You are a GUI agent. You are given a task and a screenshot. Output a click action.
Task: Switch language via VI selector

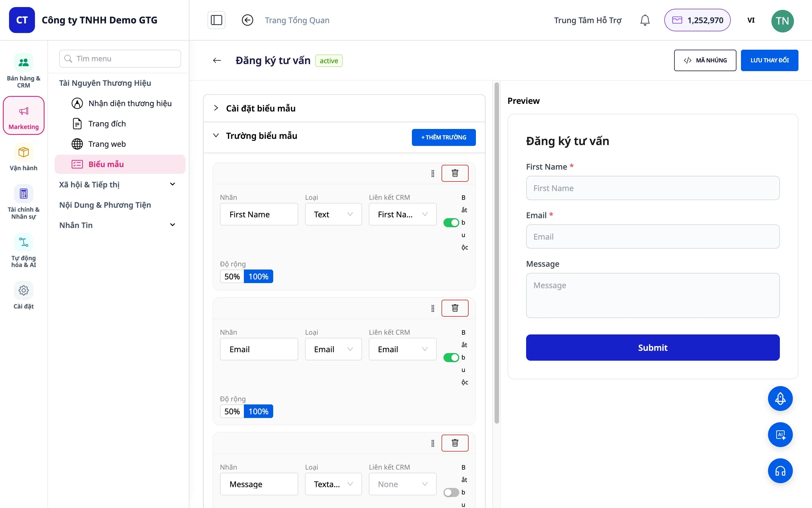point(751,20)
